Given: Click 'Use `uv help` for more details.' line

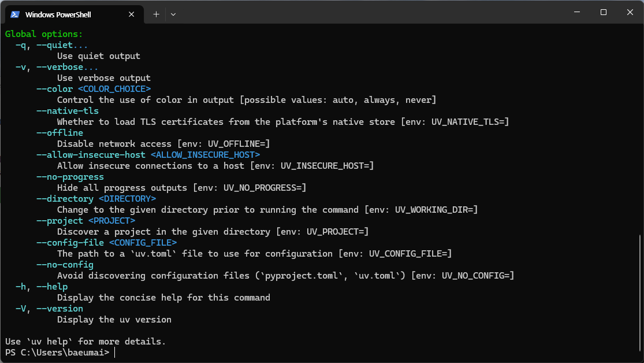Looking at the screenshot, I should [x=85, y=342].
